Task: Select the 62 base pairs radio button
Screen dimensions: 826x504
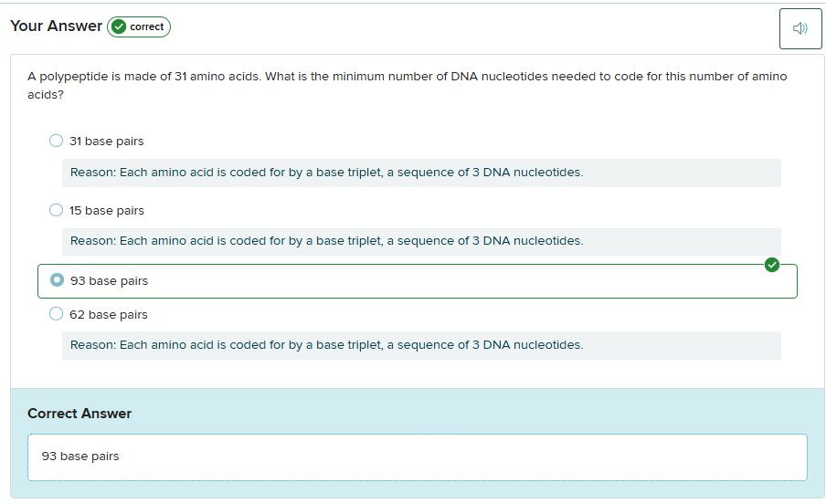Action: pos(56,314)
